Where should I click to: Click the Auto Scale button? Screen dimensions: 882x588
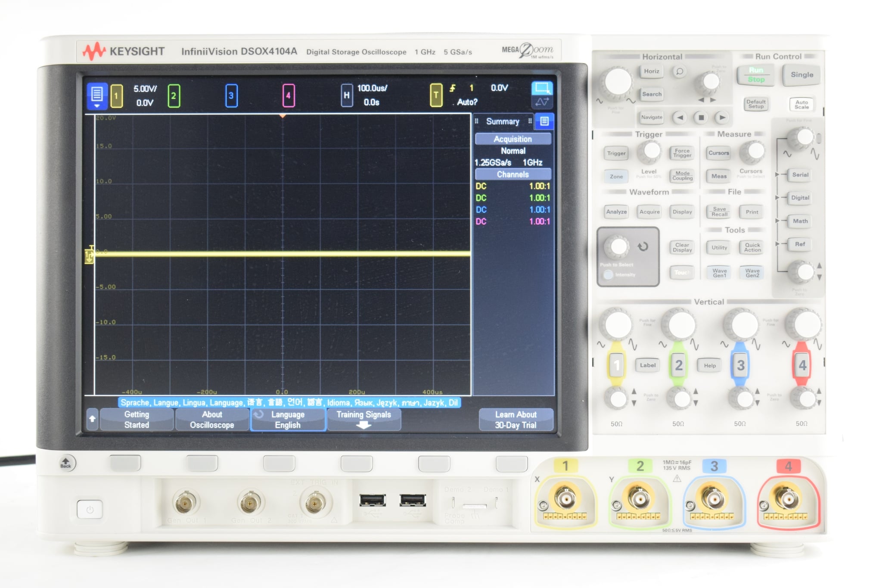tap(801, 104)
